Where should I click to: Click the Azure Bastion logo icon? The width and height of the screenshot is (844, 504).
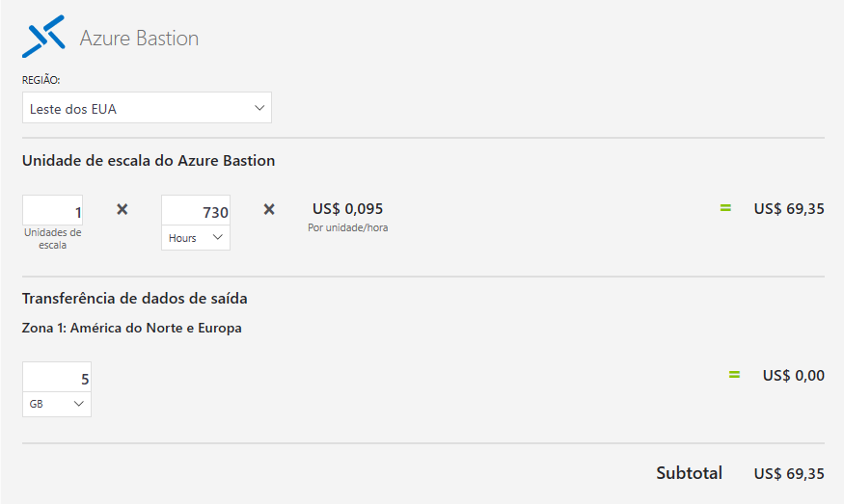pos(43,37)
